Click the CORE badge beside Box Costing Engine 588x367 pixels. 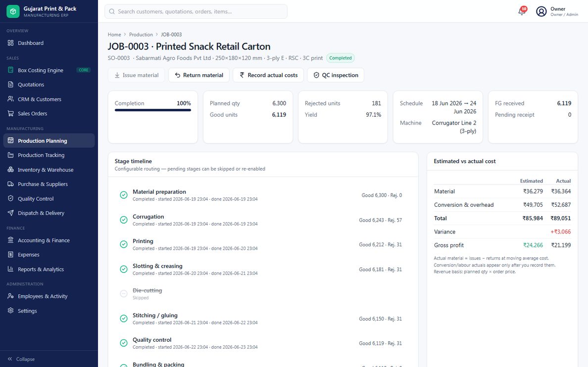(x=84, y=70)
